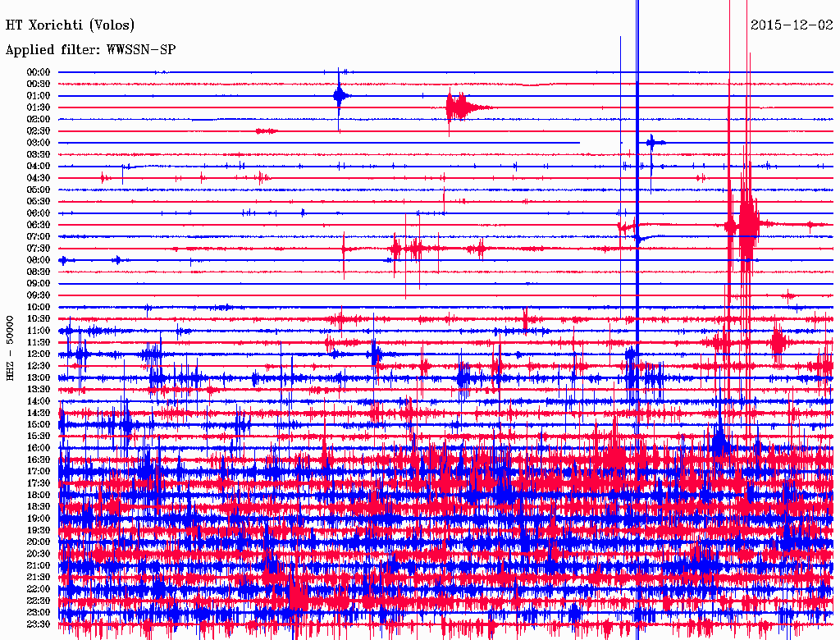Click the '20:30' time label

(x=39, y=554)
